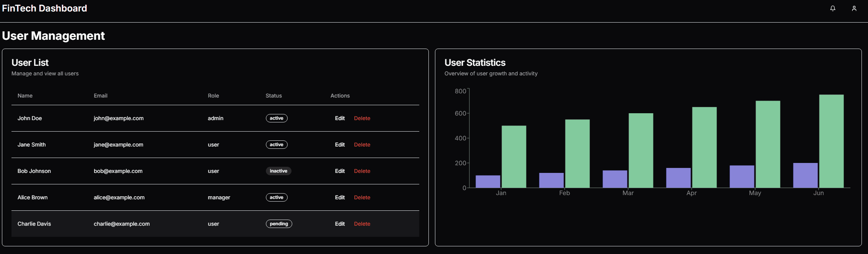Open Edit for Alice Brown
Screen dimensions: 868x254
[340, 197]
